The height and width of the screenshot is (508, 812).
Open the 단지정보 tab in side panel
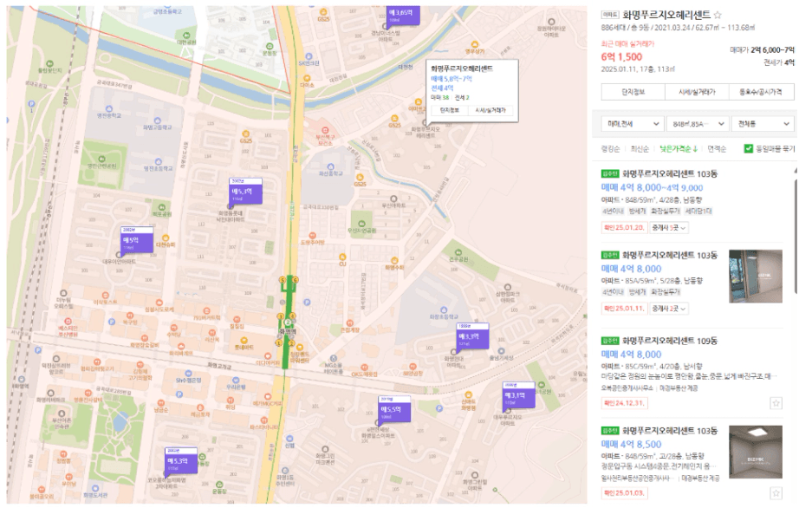click(x=633, y=92)
